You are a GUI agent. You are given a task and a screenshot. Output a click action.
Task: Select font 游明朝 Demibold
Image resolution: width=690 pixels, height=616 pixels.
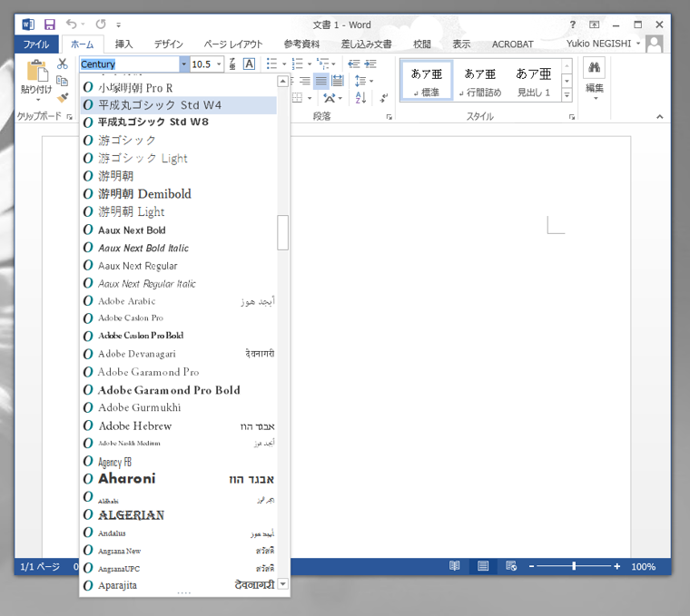click(178, 194)
